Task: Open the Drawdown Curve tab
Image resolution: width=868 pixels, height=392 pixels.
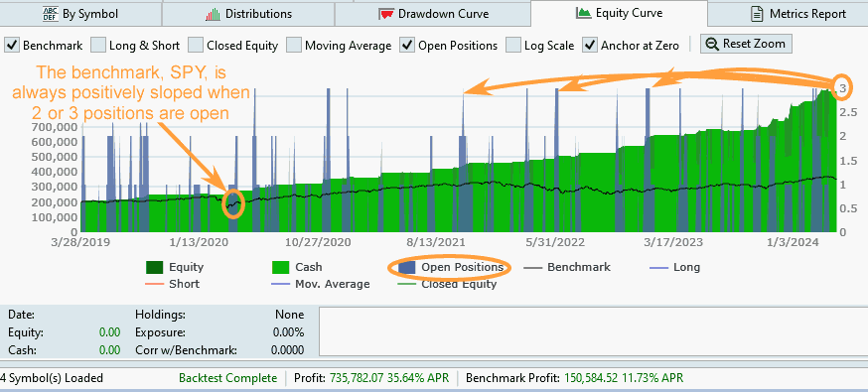Action: [432, 14]
